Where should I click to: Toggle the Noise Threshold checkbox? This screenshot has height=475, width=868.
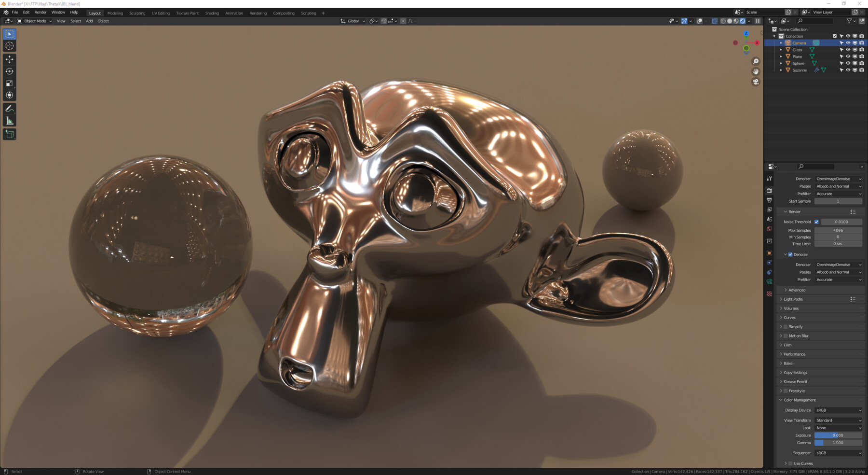tap(816, 222)
